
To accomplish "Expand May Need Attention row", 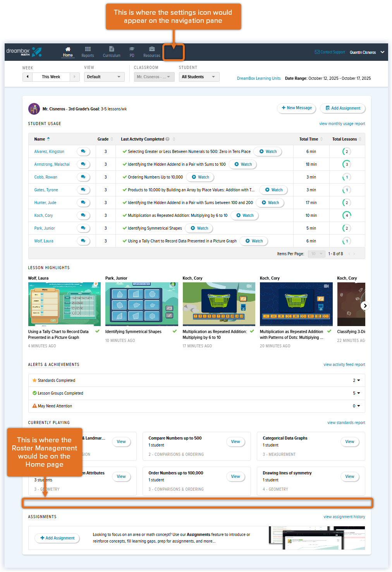I will (x=197, y=406).
